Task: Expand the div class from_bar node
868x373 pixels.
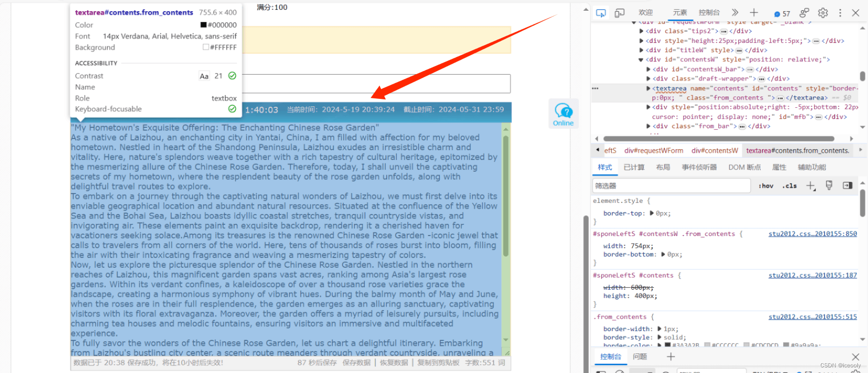Action: 648,126
